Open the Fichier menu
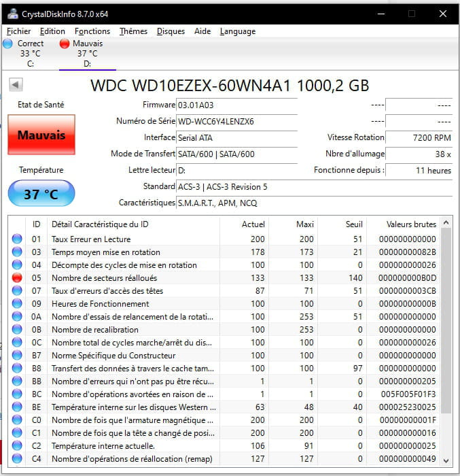 click(19, 31)
